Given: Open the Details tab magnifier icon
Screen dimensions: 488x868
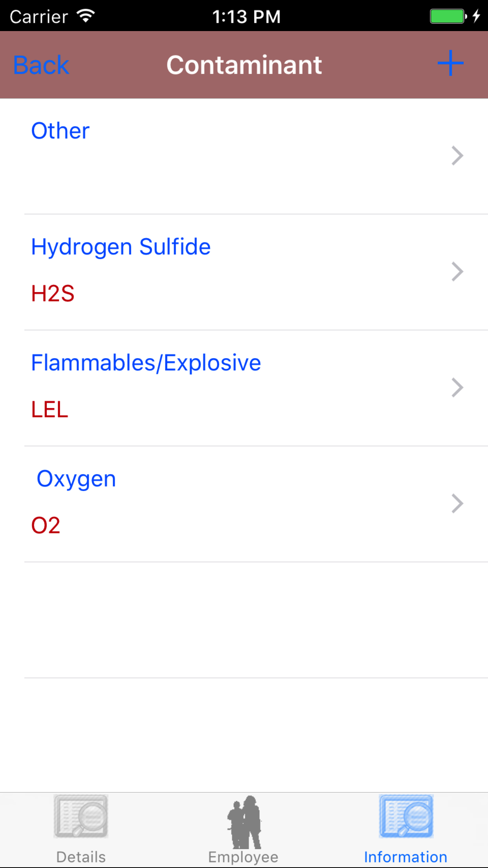Looking at the screenshot, I should (81, 816).
